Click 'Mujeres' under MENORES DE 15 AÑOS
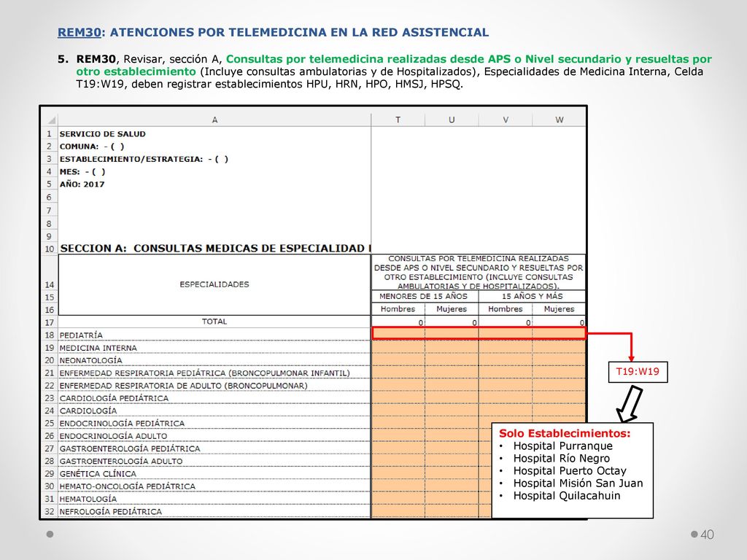Screen dimensions: 747x560 [452, 309]
